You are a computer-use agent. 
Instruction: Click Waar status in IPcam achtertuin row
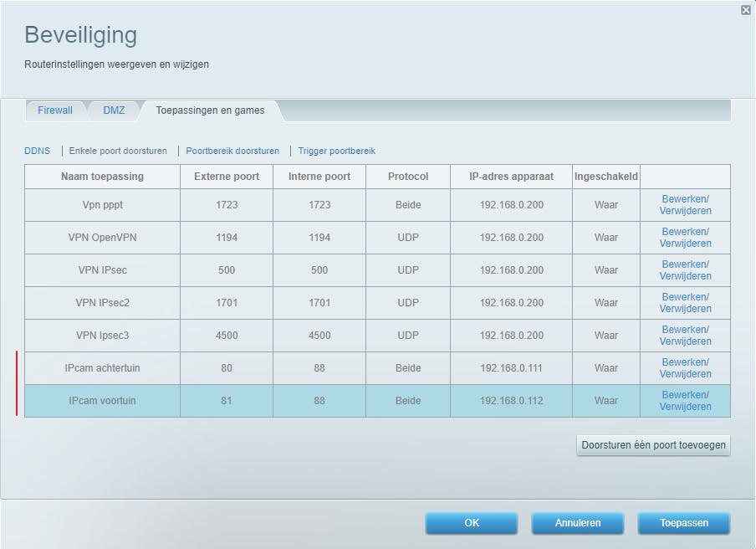pos(606,368)
